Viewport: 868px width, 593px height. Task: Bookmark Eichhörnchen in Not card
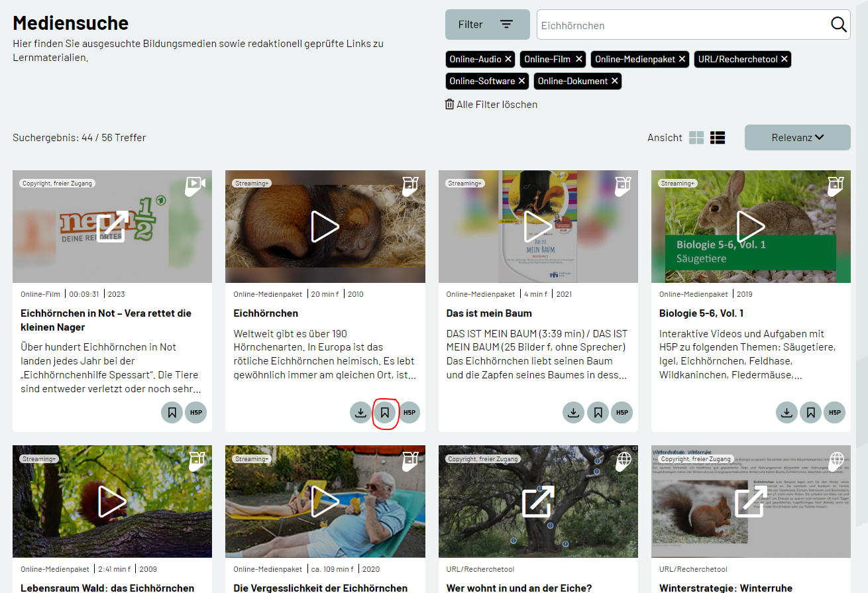[172, 412]
